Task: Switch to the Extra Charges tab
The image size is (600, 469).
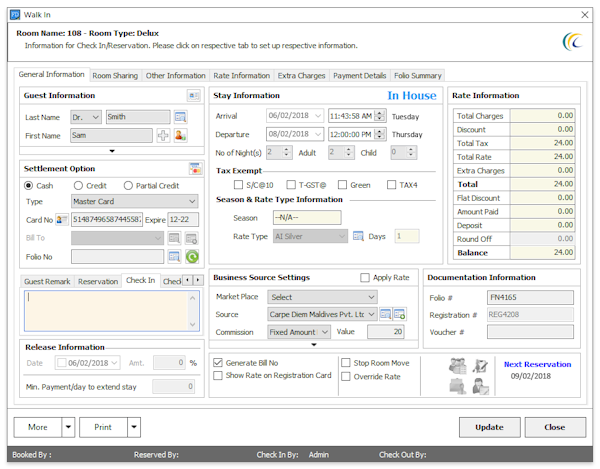Action: [x=301, y=75]
